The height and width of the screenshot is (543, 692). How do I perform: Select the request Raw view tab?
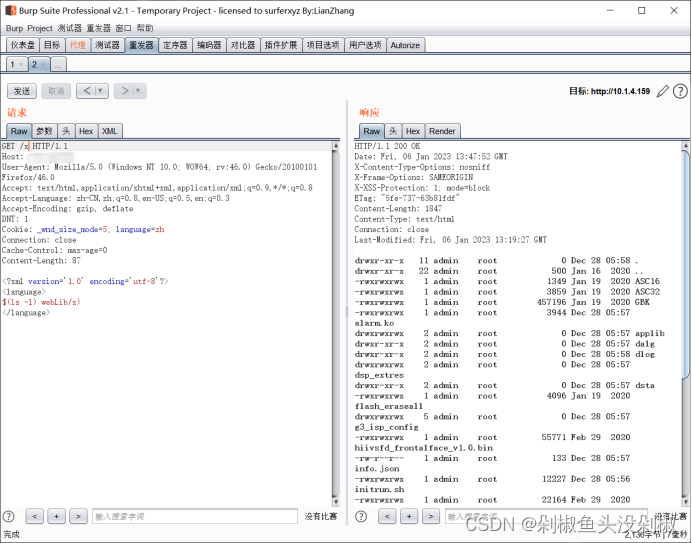(x=19, y=131)
